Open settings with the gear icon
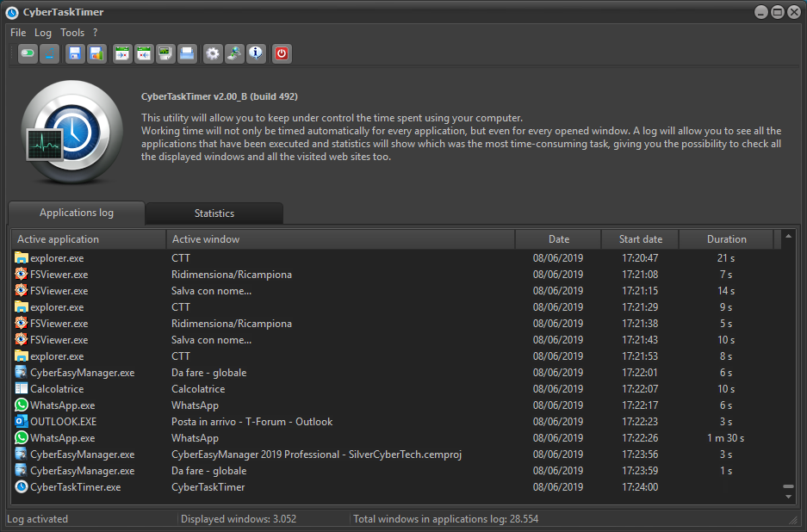 pos(213,53)
